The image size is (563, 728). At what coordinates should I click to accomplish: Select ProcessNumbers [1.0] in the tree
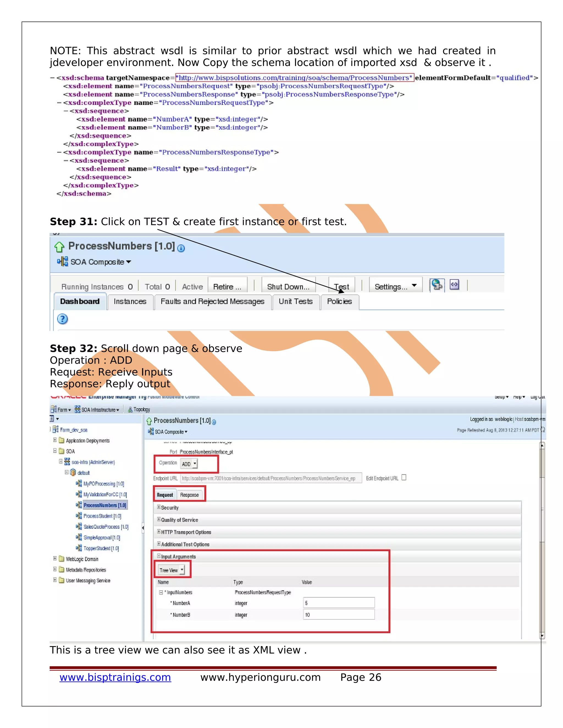tap(105, 505)
